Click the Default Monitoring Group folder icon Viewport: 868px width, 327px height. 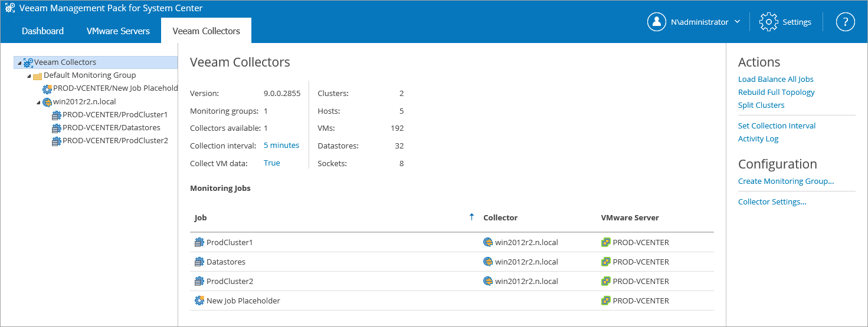37,76
